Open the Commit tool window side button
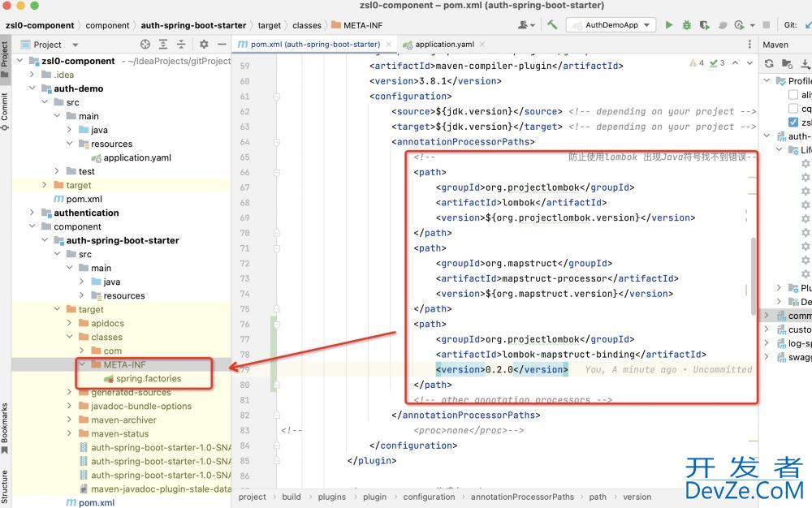 pyautogui.click(x=5, y=111)
